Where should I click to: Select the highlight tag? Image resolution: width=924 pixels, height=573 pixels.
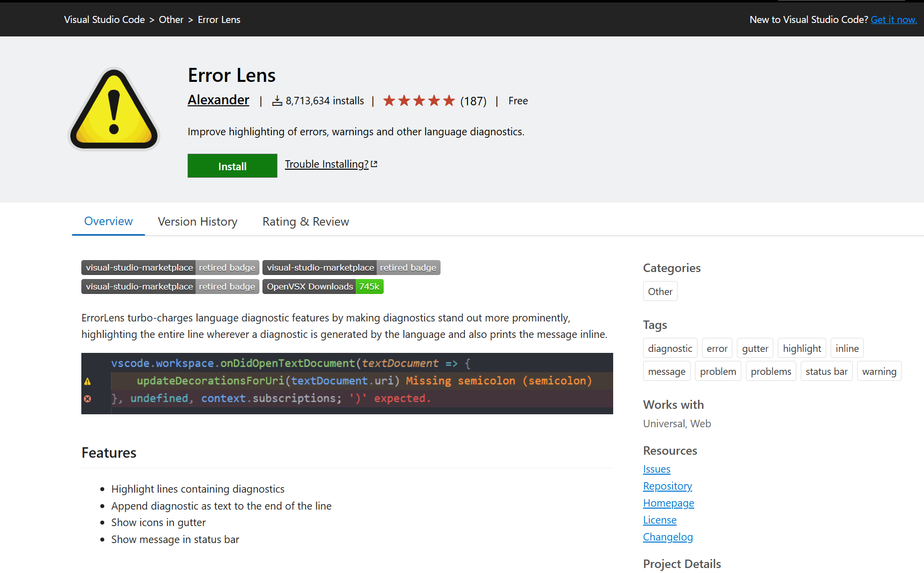click(x=802, y=348)
